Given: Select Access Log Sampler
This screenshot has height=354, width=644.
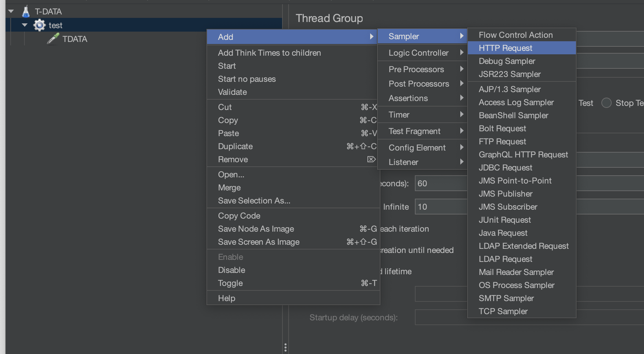Looking at the screenshot, I should [x=522, y=102].
